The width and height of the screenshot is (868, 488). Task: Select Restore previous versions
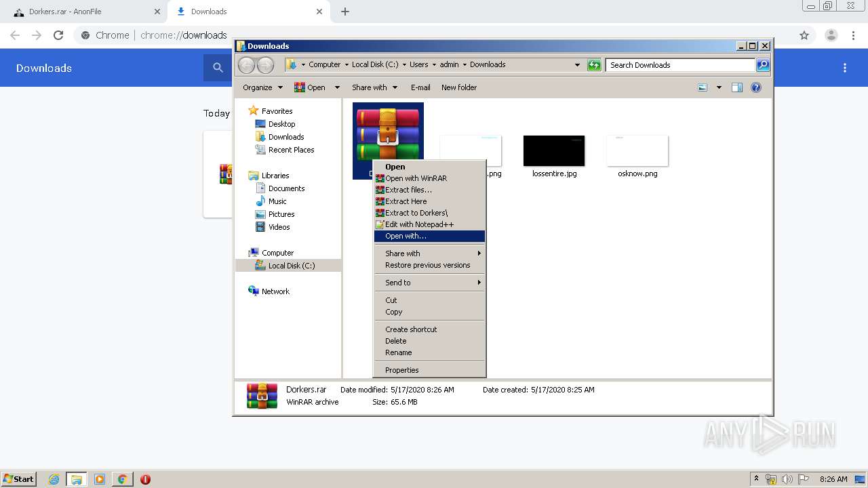(x=429, y=265)
